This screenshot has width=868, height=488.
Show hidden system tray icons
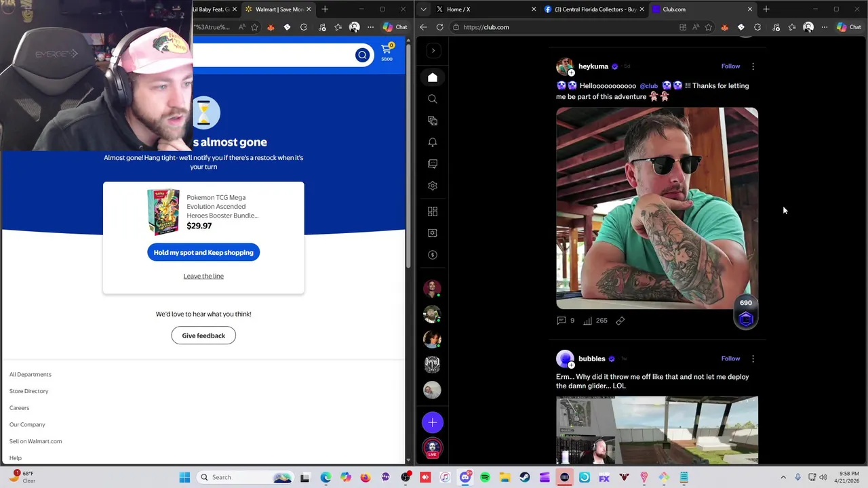coord(783,477)
